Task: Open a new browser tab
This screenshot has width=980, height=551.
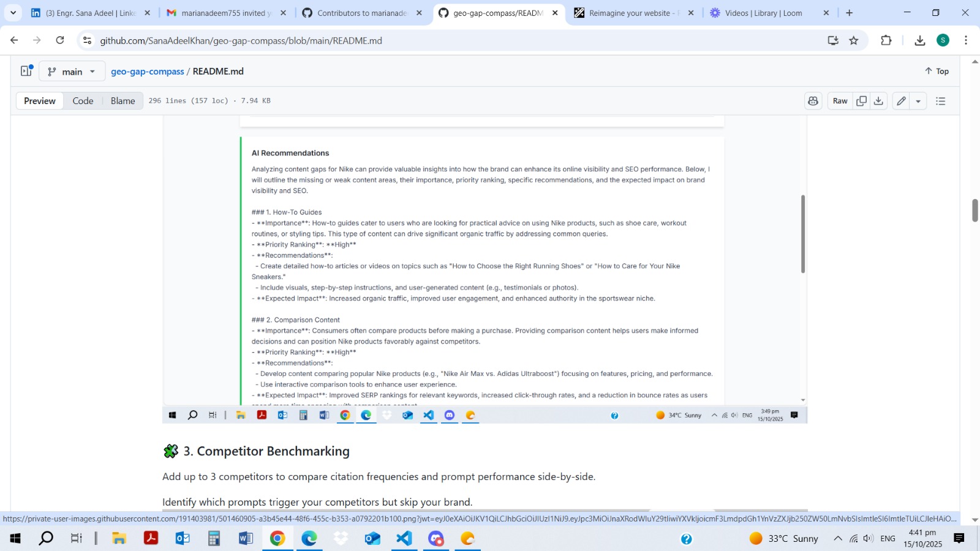Action: (x=849, y=13)
